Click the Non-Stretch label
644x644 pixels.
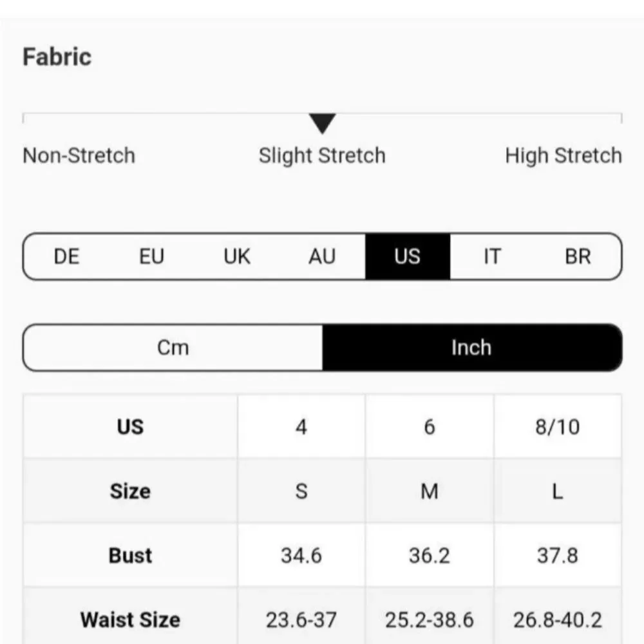pos(79,156)
